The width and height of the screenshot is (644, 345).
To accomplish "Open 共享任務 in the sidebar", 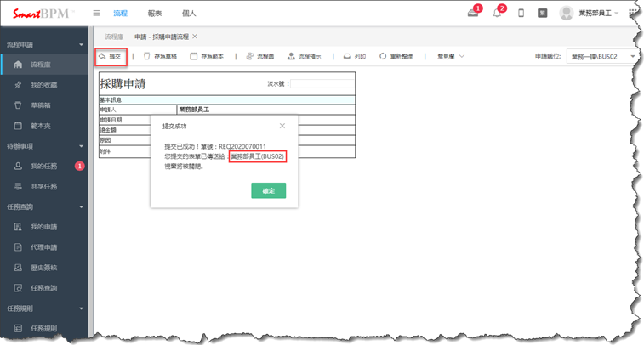I will click(44, 187).
